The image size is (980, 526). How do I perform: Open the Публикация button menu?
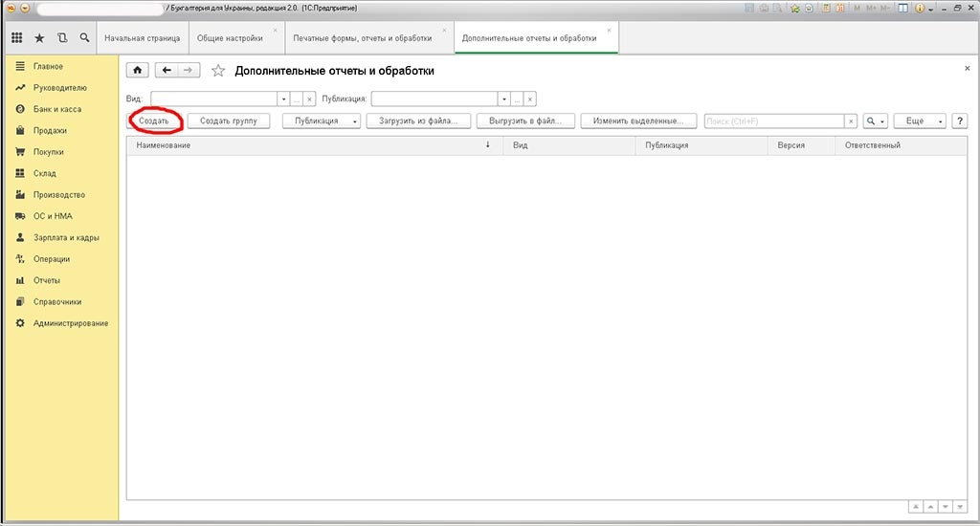click(x=322, y=121)
